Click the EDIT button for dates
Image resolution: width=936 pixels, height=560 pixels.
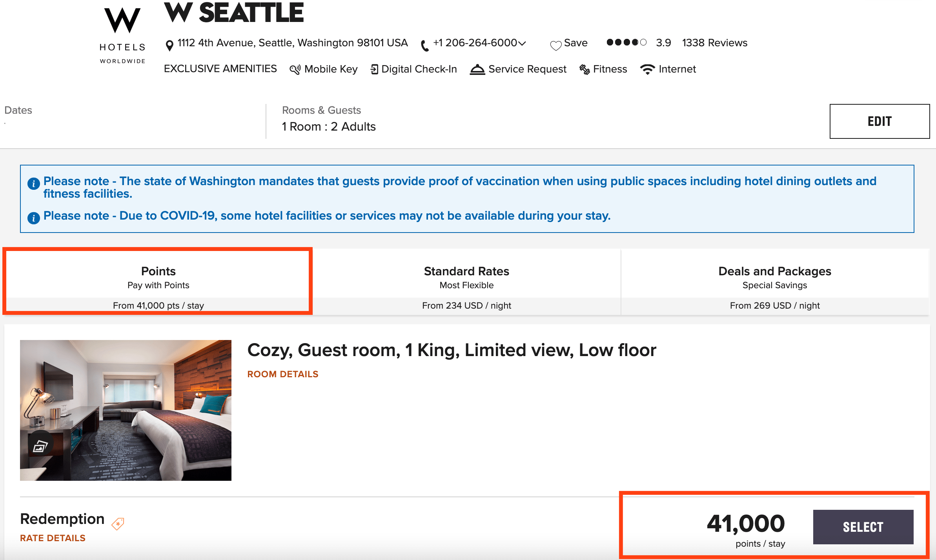[x=879, y=121]
